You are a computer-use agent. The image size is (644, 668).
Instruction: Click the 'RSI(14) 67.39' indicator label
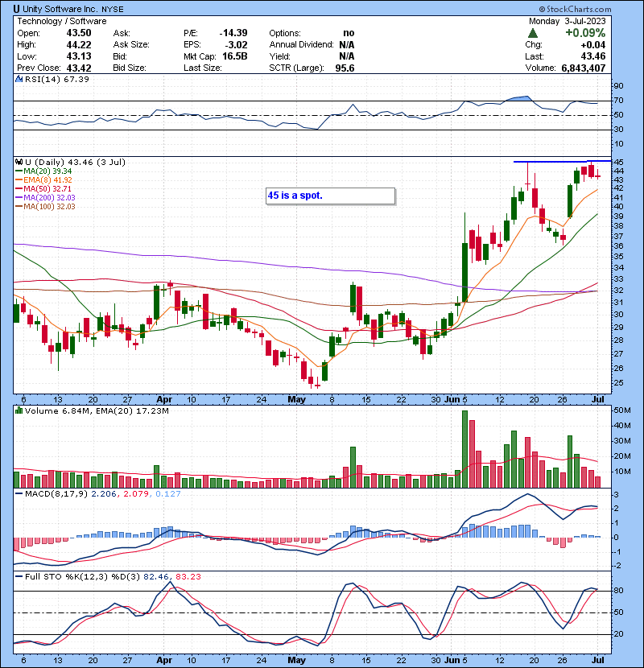[57, 79]
